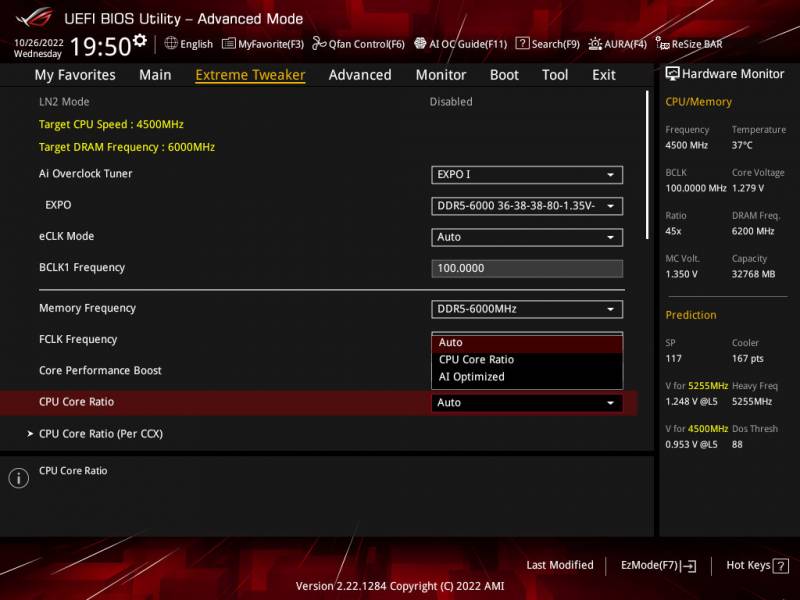The image size is (800, 600).
Task: Select the FCLK Frequency row label
Action: (x=78, y=339)
